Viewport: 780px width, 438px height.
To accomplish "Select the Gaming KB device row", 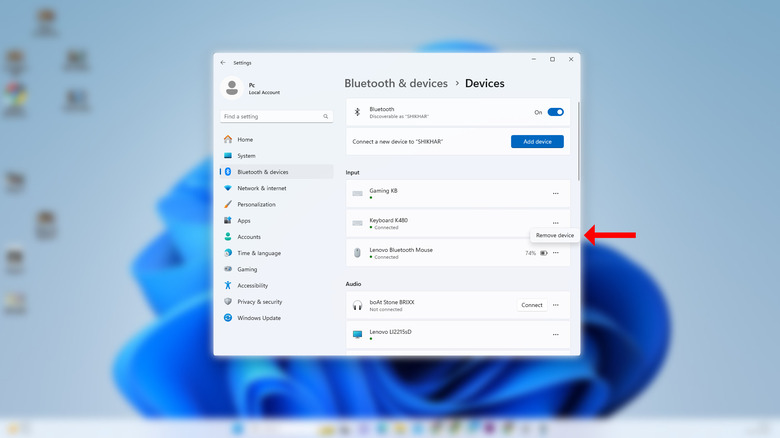I will point(458,194).
